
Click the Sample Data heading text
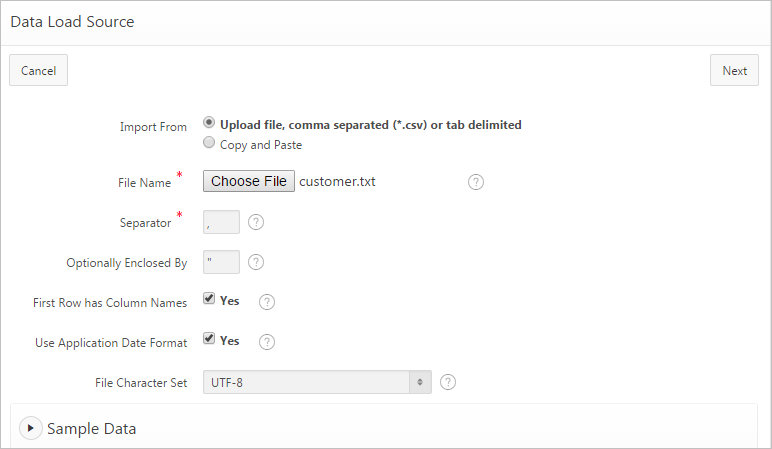click(92, 428)
